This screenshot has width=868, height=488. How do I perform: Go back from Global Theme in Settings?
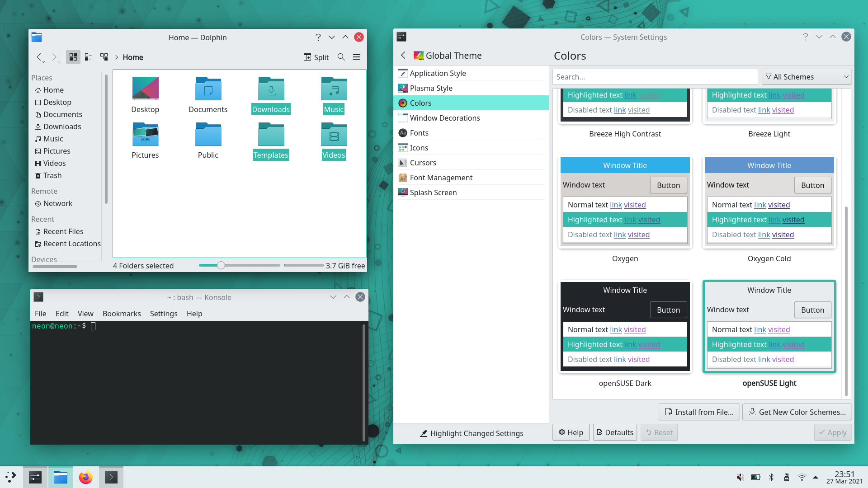[x=403, y=55]
